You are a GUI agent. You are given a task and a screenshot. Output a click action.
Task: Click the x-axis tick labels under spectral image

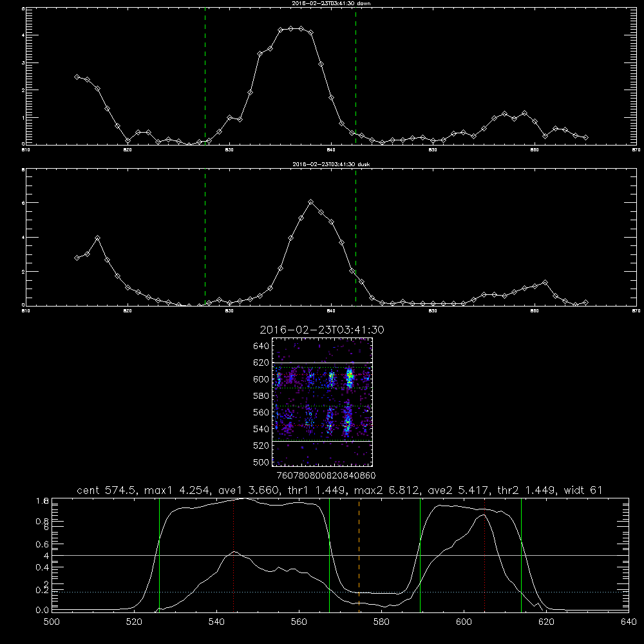[326, 475]
